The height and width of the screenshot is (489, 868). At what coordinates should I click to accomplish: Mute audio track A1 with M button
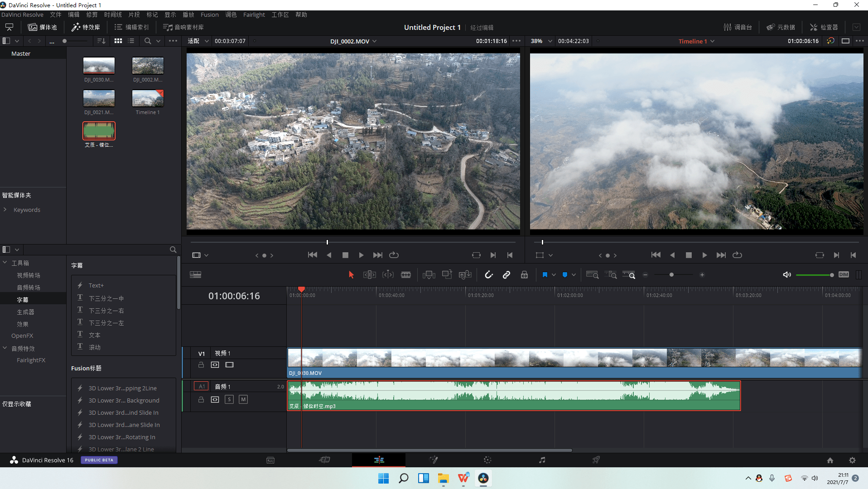tap(243, 399)
